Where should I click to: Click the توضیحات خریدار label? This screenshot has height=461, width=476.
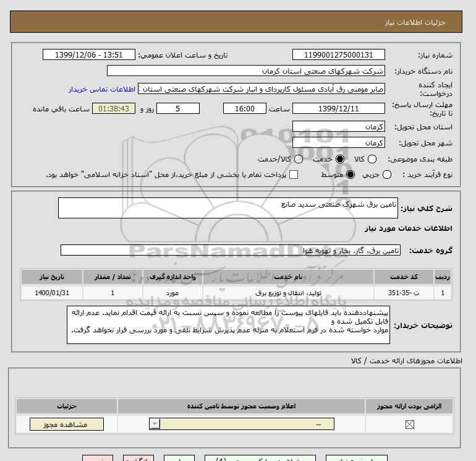tap(423, 325)
